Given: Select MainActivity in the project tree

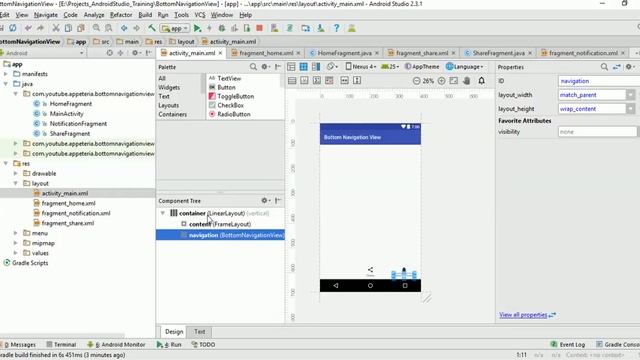Looking at the screenshot, I should [66, 114].
